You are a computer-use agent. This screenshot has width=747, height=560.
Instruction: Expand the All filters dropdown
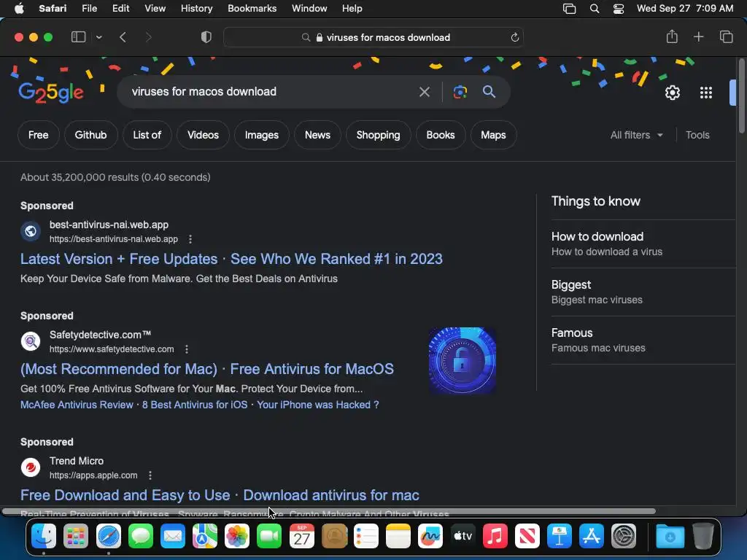pyautogui.click(x=636, y=135)
